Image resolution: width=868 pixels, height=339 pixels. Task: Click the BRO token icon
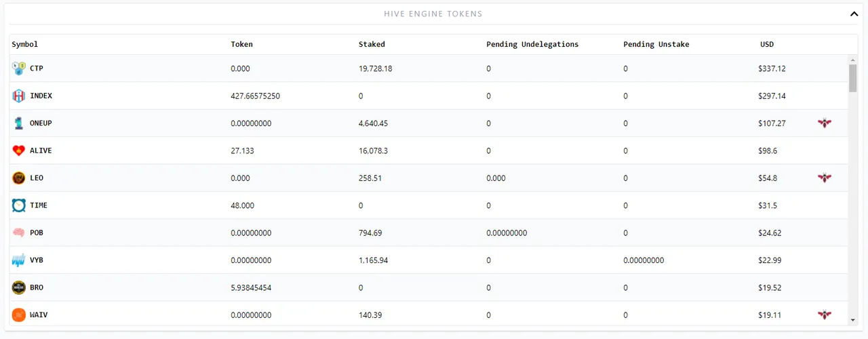(19, 287)
